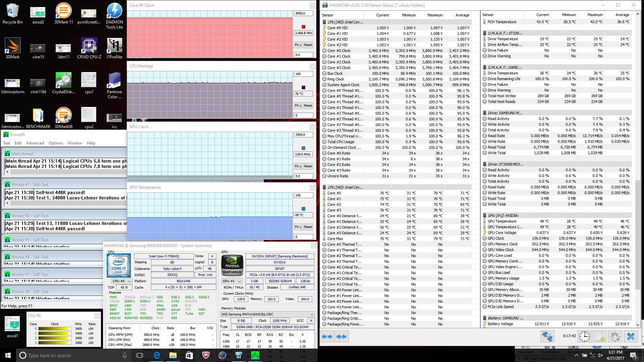The width and height of the screenshot is (644, 362).
Task: Open DAEMON Tools Lite shortcut
Action: click(x=114, y=15)
